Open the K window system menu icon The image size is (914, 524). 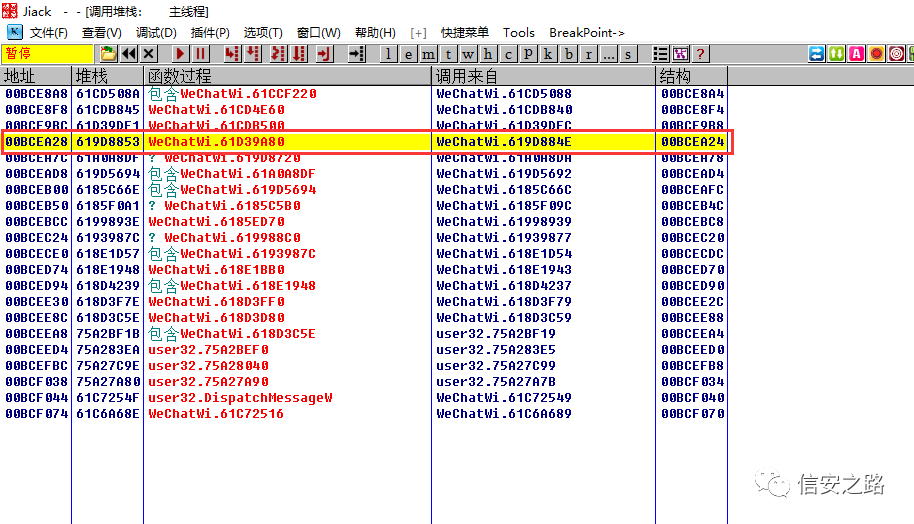(x=15, y=32)
